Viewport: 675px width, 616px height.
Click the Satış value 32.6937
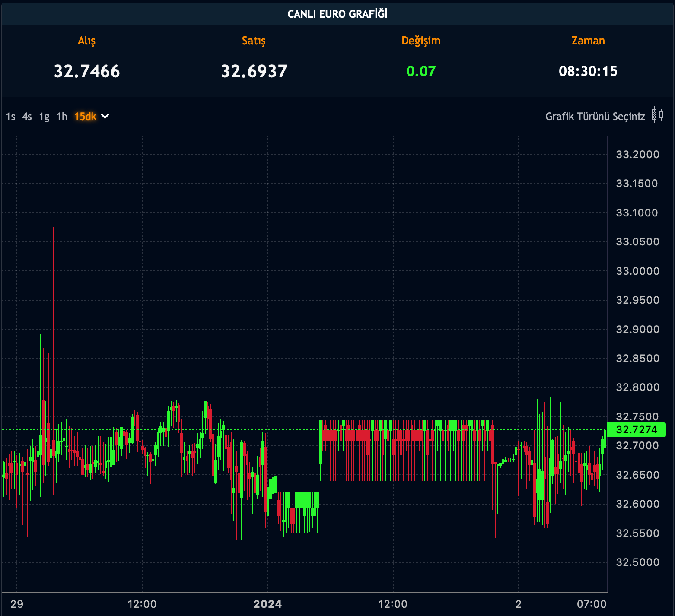click(x=254, y=71)
